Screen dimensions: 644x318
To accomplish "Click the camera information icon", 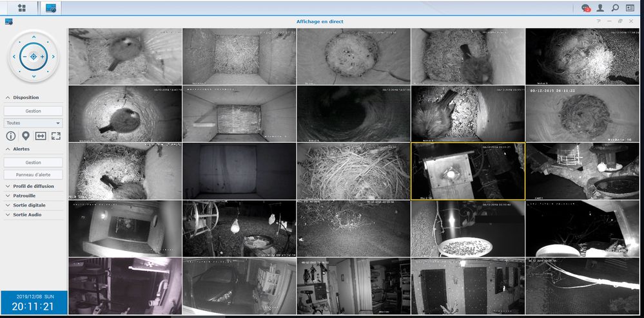I will (x=11, y=136).
